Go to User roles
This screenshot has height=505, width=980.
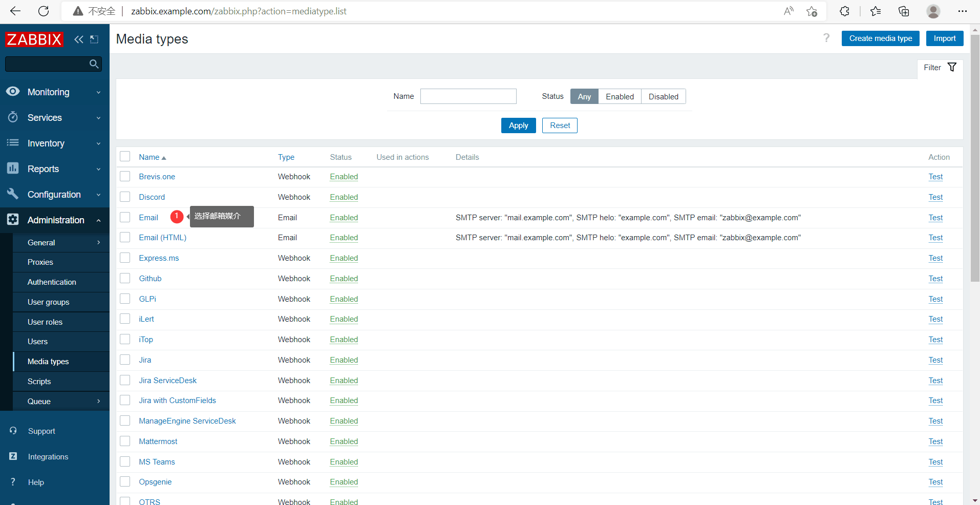click(61, 322)
